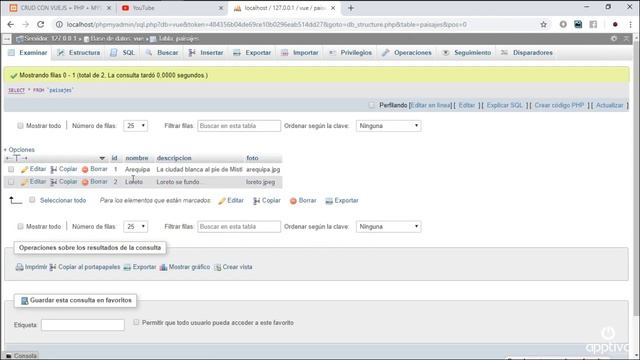
Task: Switch to the Estructura tab
Action: pyautogui.click(x=78, y=53)
